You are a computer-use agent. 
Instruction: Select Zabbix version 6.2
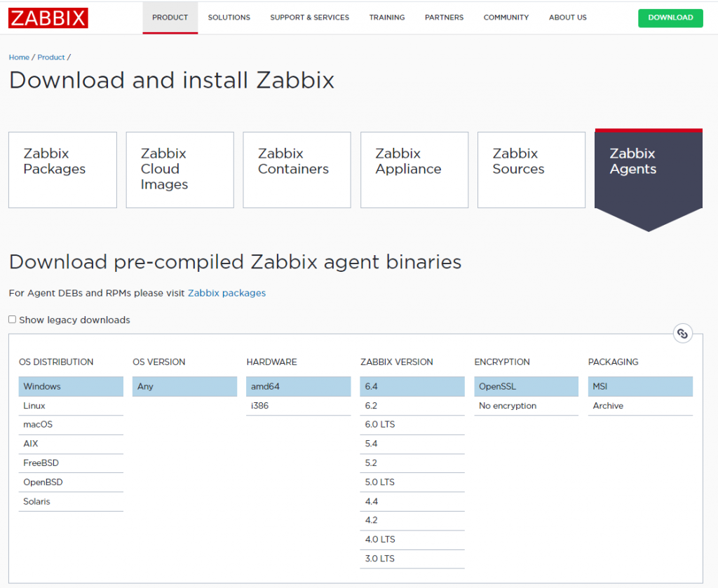click(x=412, y=406)
